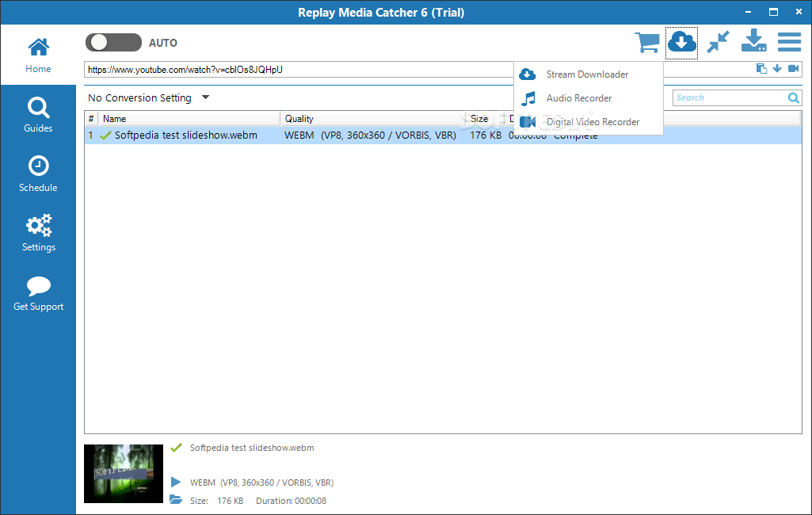This screenshot has height=515, width=812.
Task: Open Settings gears in sidebar
Action: (38, 233)
